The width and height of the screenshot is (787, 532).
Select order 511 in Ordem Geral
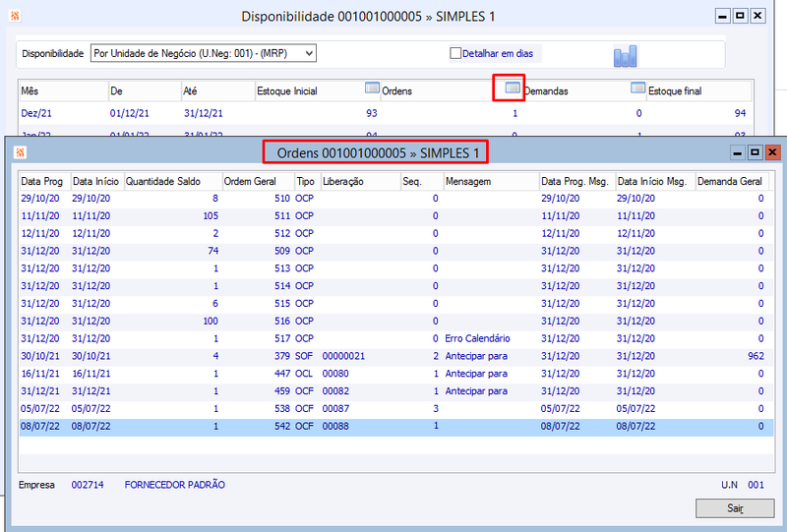click(x=282, y=215)
